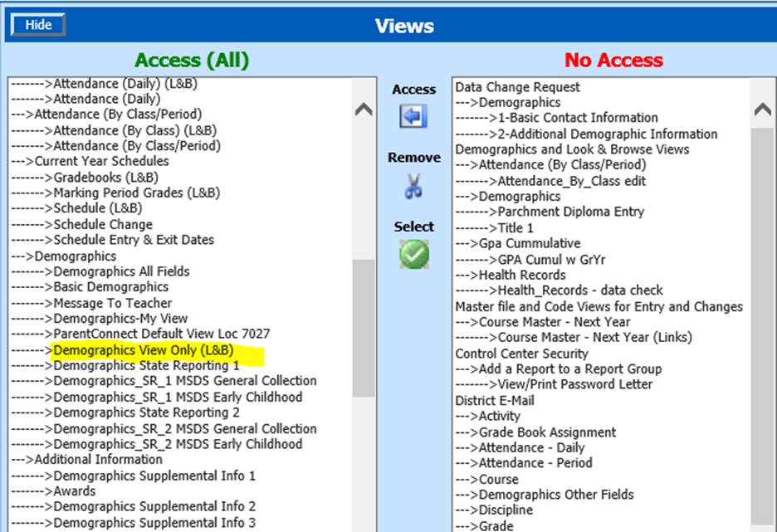The image size is (777, 532).
Task: Choose Demographics State Reporting 2 item
Action: click(x=146, y=412)
